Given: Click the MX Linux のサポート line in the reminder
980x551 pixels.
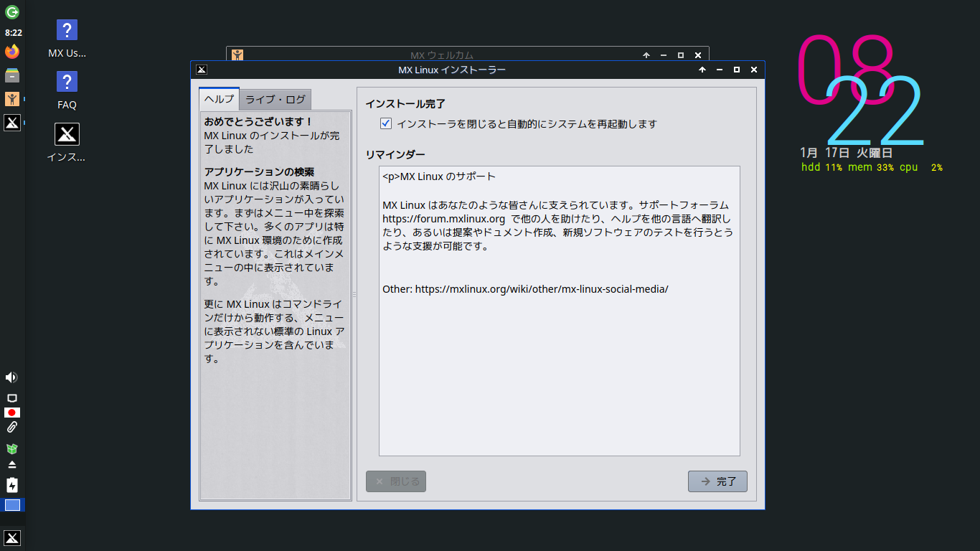Looking at the screenshot, I should 439,176.
